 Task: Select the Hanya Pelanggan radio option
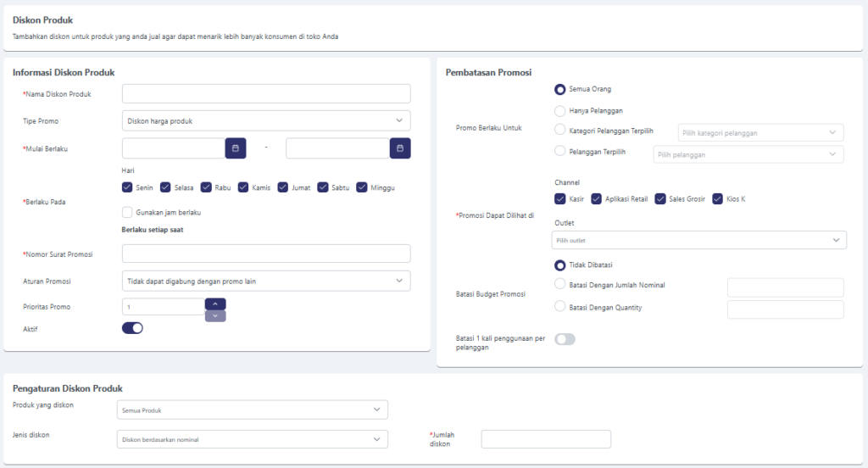(x=559, y=110)
